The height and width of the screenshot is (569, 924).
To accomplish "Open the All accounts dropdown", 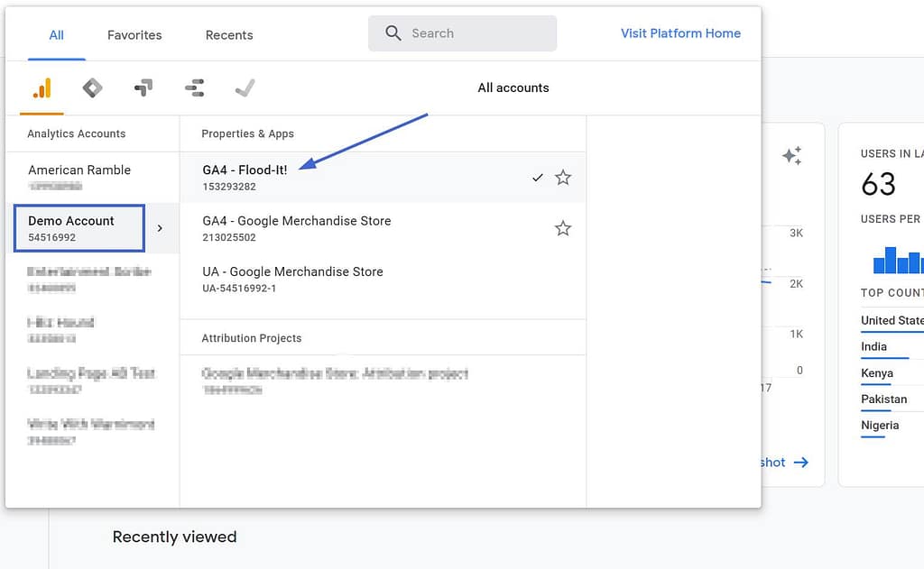I will (513, 87).
